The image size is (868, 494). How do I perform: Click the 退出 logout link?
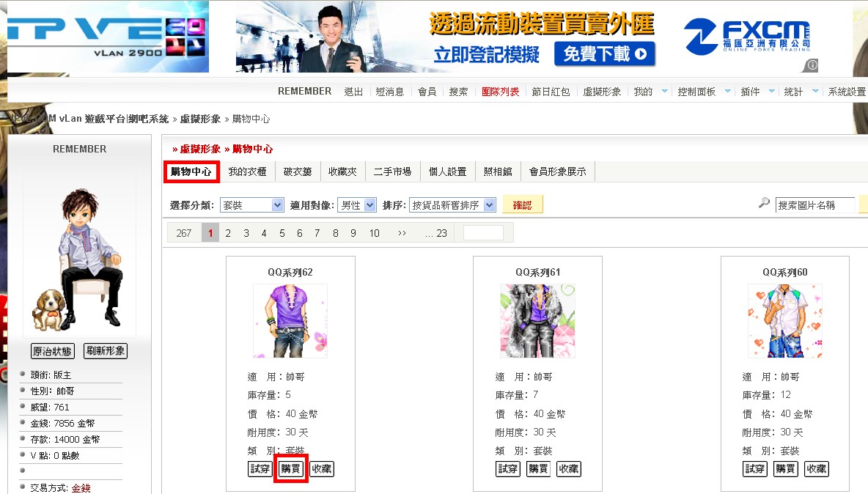click(x=353, y=92)
